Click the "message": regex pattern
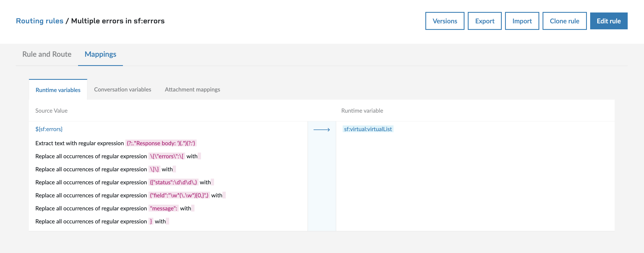This screenshot has height=253, width=644. 163,208
